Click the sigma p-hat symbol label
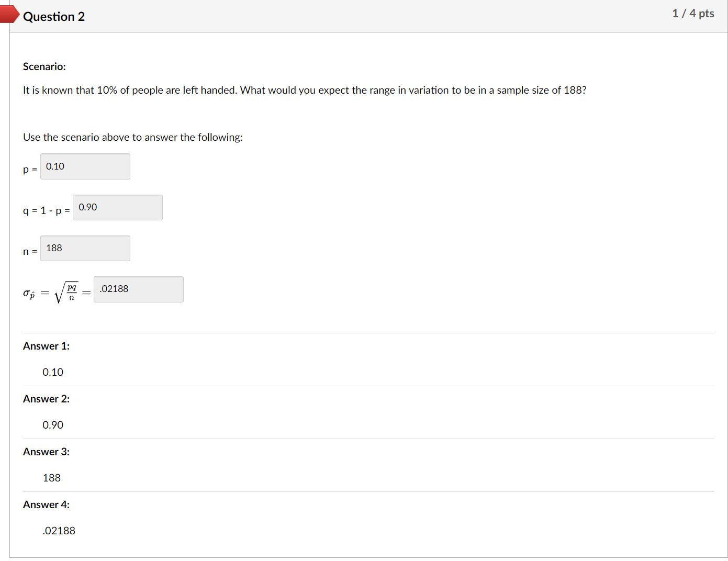This screenshot has height=561, width=728. tap(29, 294)
